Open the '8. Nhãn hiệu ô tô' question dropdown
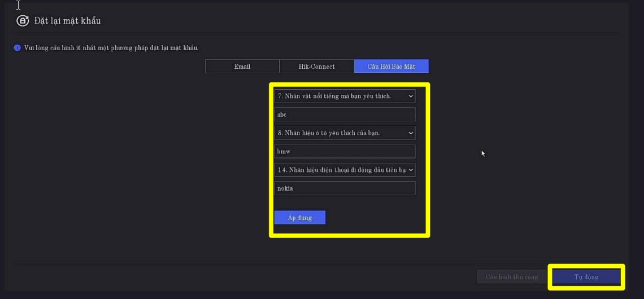Screen dimensions: 644x299 (x=339, y=133)
